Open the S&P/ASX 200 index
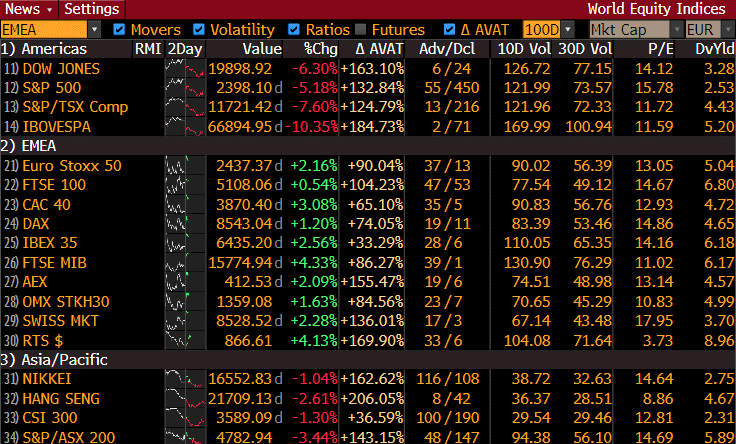The width and height of the screenshot is (736, 444). pyautogui.click(x=69, y=437)
